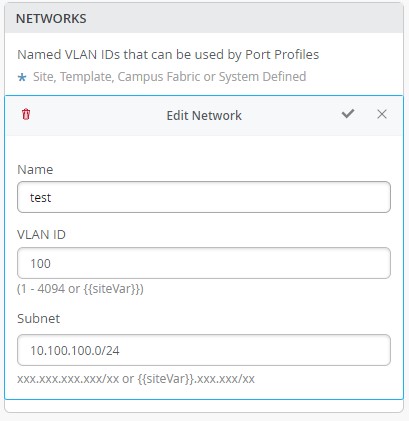Select the VLAN ID field label
This screenshot has width=409, height=421.
(x=41, y=235)
